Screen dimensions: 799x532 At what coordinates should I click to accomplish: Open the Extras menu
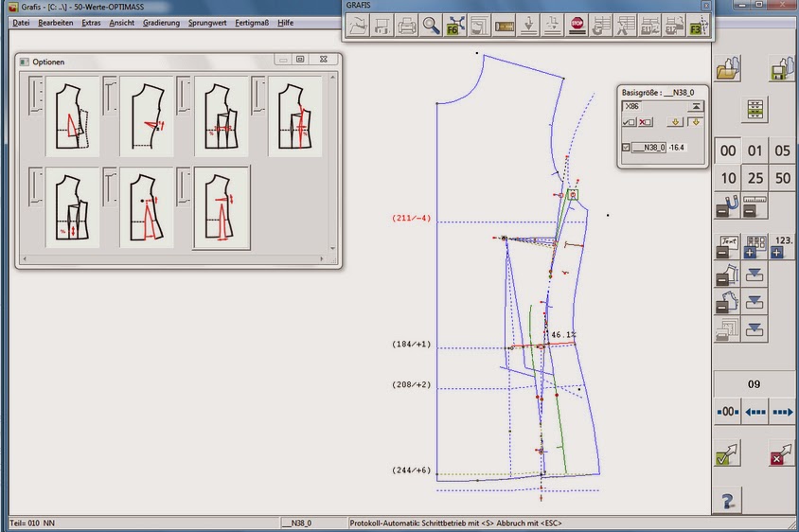(91, 23)
